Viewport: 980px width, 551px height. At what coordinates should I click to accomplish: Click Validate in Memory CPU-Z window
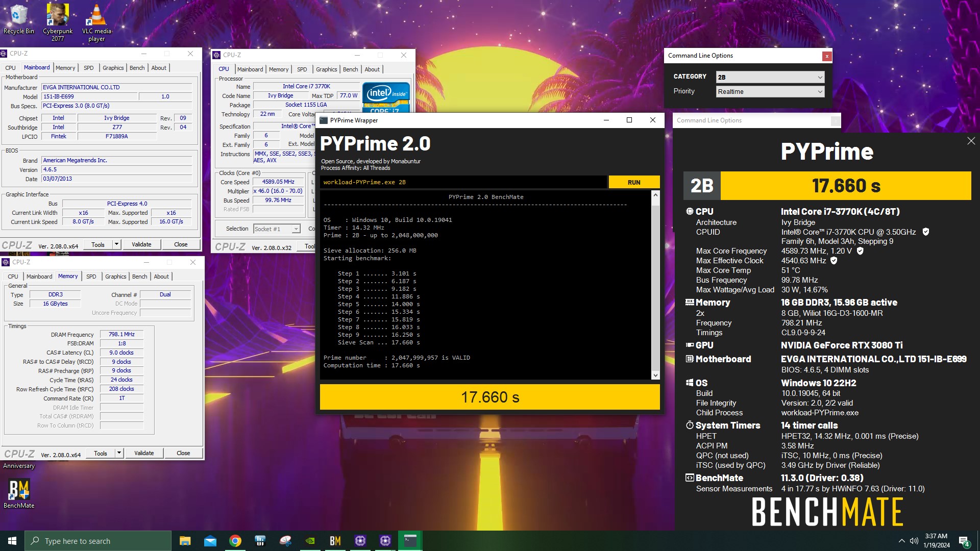pos(144,453)
